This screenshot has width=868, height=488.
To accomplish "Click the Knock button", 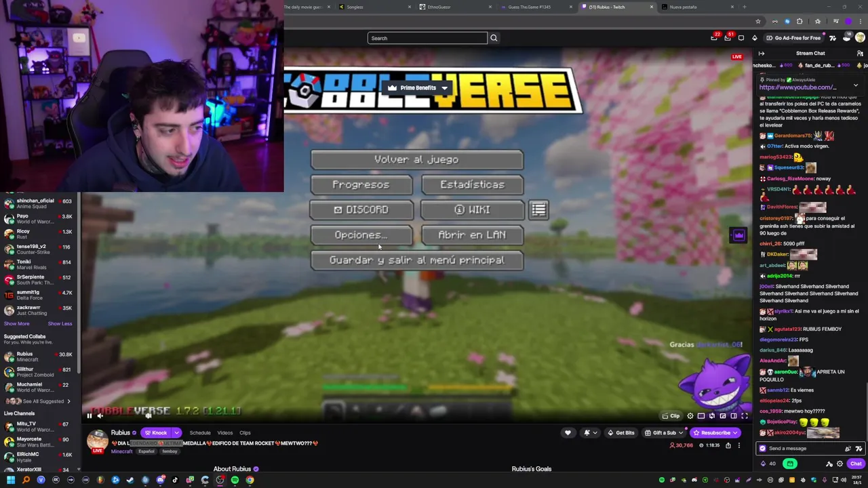I will (155, 432).
